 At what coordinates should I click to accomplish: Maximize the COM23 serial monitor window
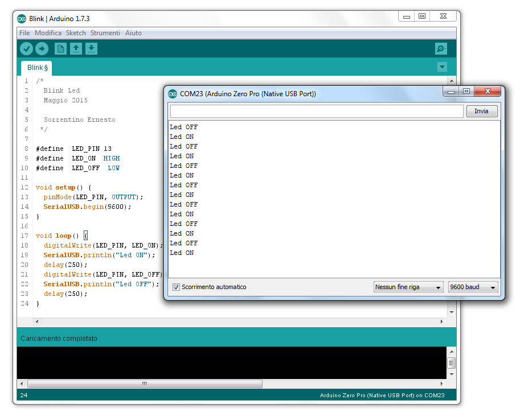[466, 91]
